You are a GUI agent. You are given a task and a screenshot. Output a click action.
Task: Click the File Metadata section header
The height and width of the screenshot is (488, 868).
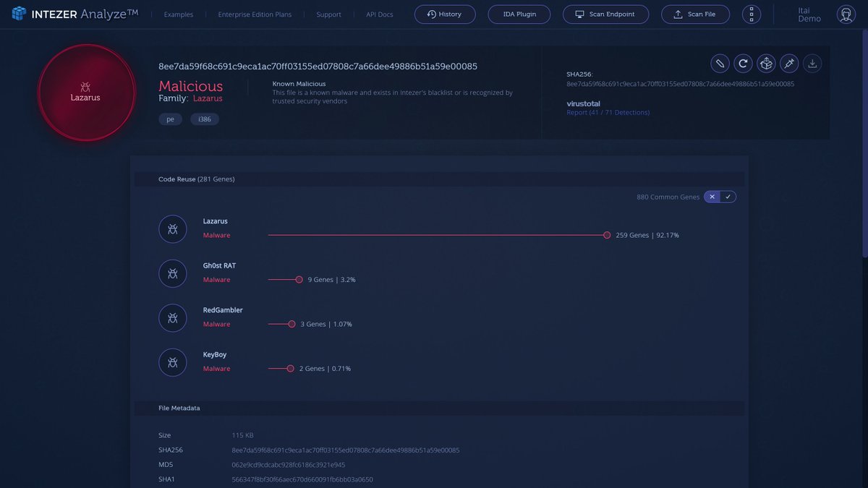pyautogui.click(x=439, y=408)
